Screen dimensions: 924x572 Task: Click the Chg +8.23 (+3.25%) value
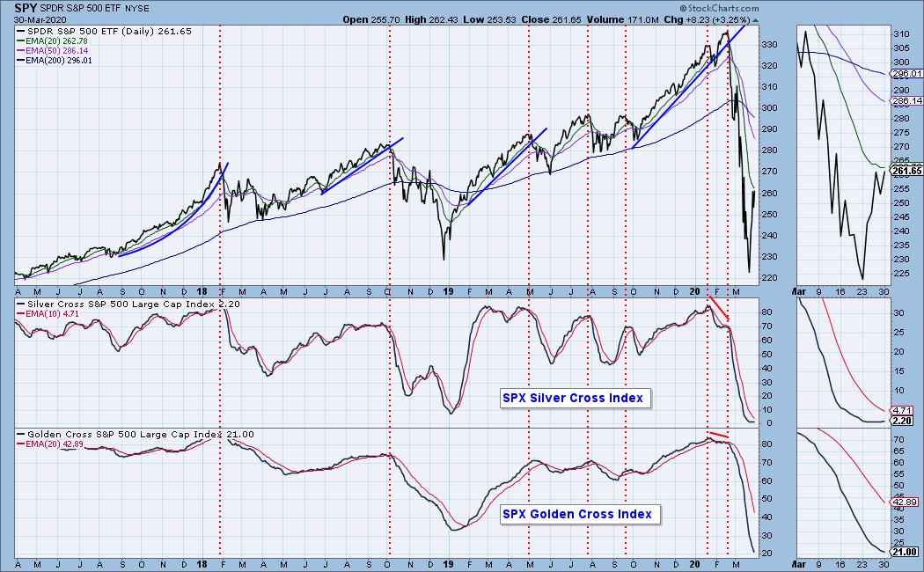(x=707, y=19)
